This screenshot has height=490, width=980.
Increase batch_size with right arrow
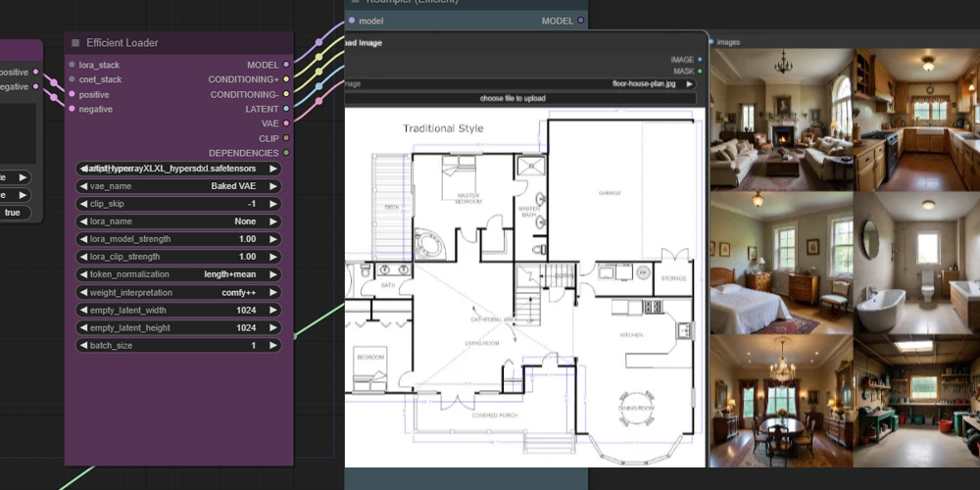point(273,345)
